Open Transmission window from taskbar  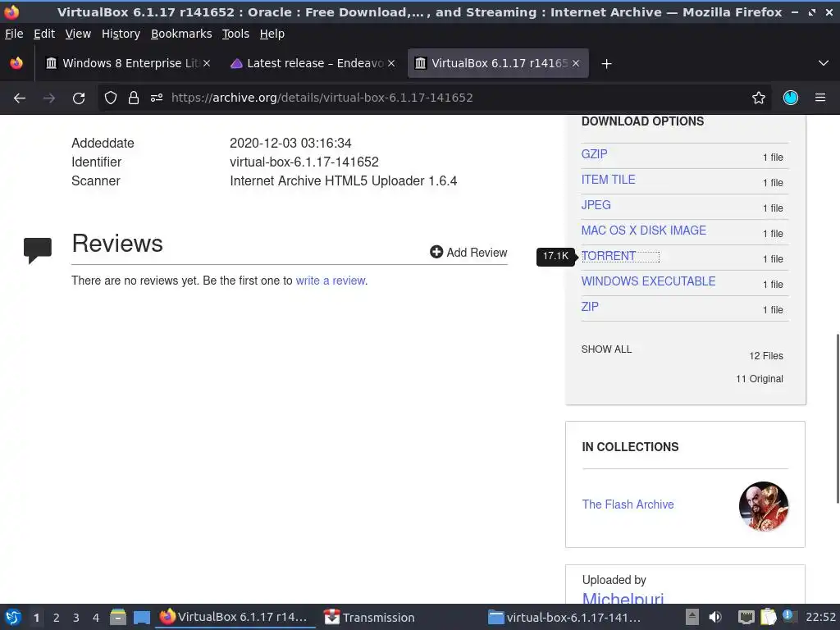coord(370,618)
